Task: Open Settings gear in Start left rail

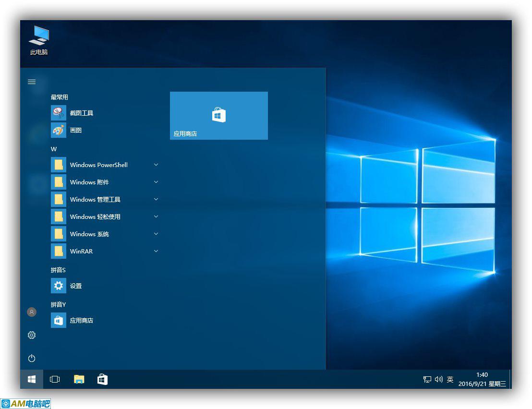Action: tap(32, 335)
